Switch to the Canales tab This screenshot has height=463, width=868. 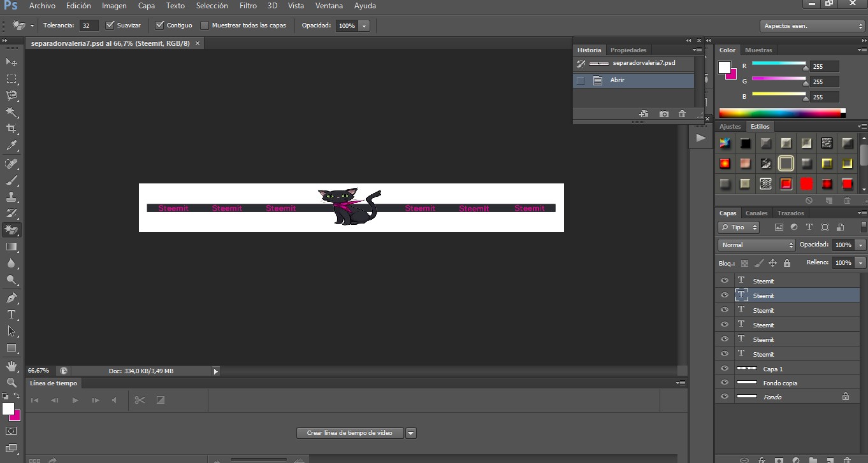click(x=756, y=213)
